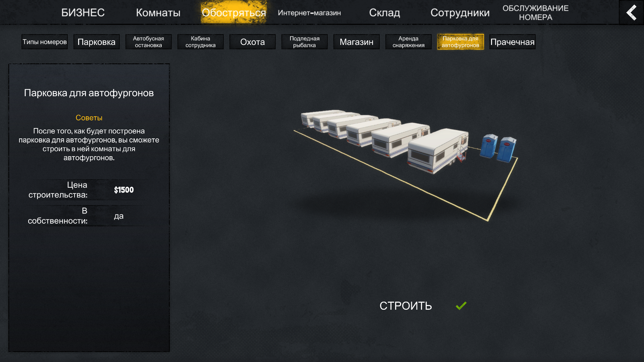
Task: Choose Автобусная остановка category
Action: (x=149, y=42)
